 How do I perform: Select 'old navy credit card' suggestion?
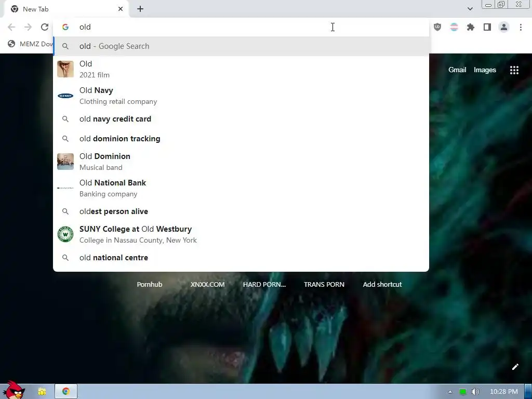(x=241, y=119)
